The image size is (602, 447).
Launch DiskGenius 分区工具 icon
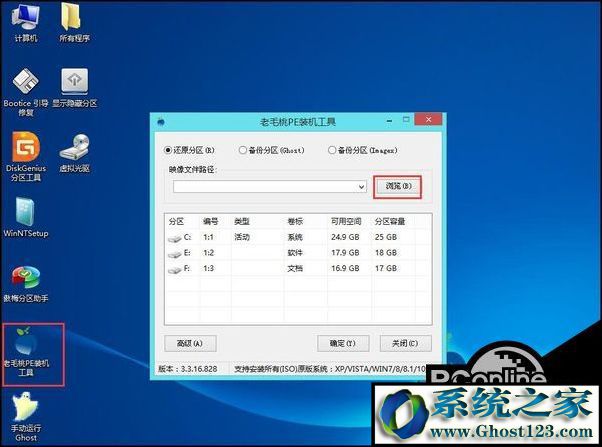coord(25,157)
